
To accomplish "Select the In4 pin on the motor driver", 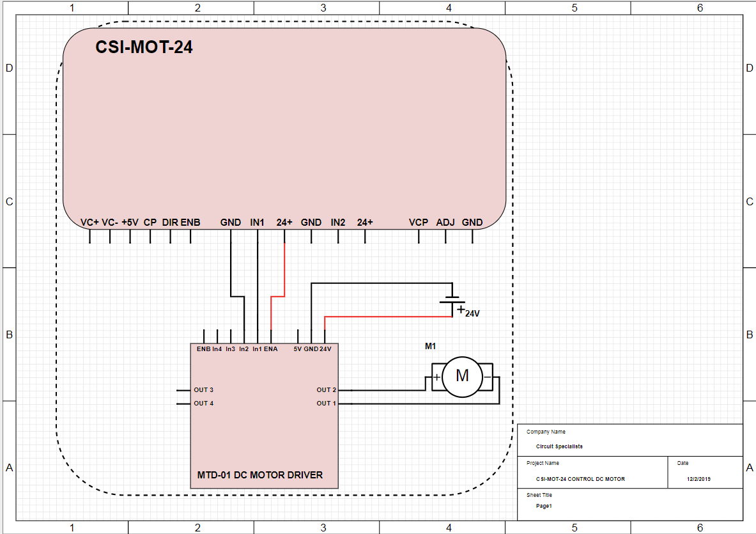I will 217,349.
